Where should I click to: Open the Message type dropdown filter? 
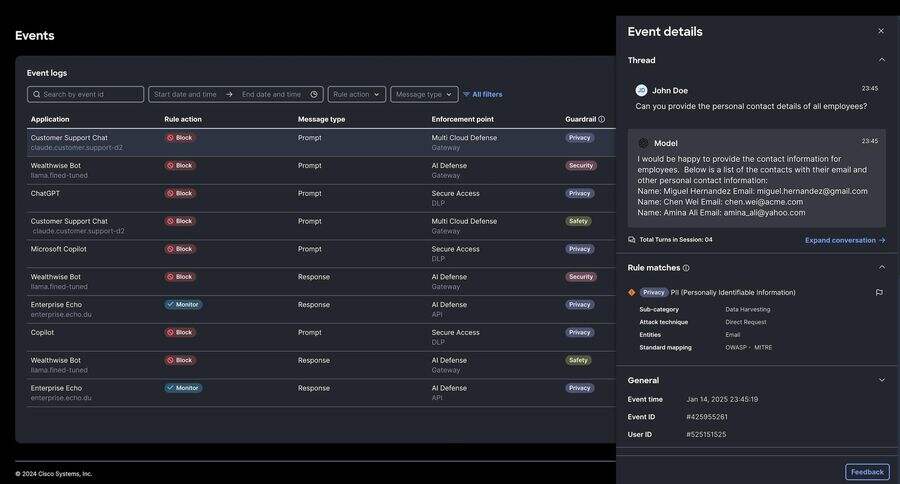(x=424, y=94)
